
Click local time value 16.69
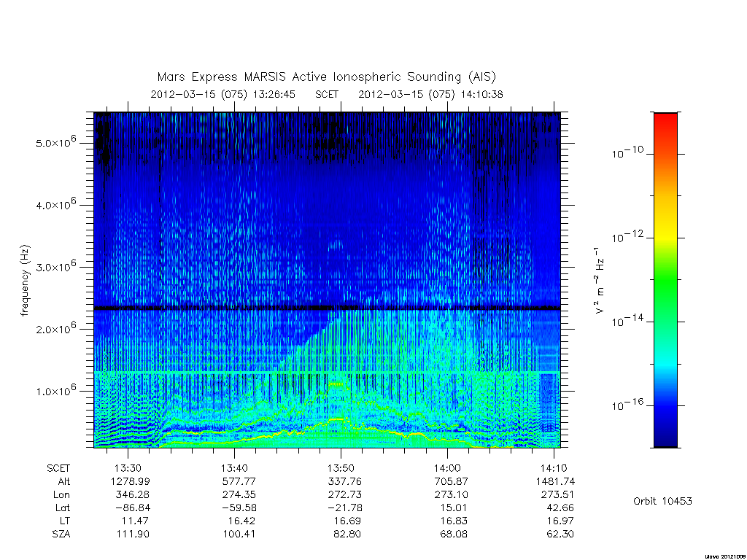point(347,521)
